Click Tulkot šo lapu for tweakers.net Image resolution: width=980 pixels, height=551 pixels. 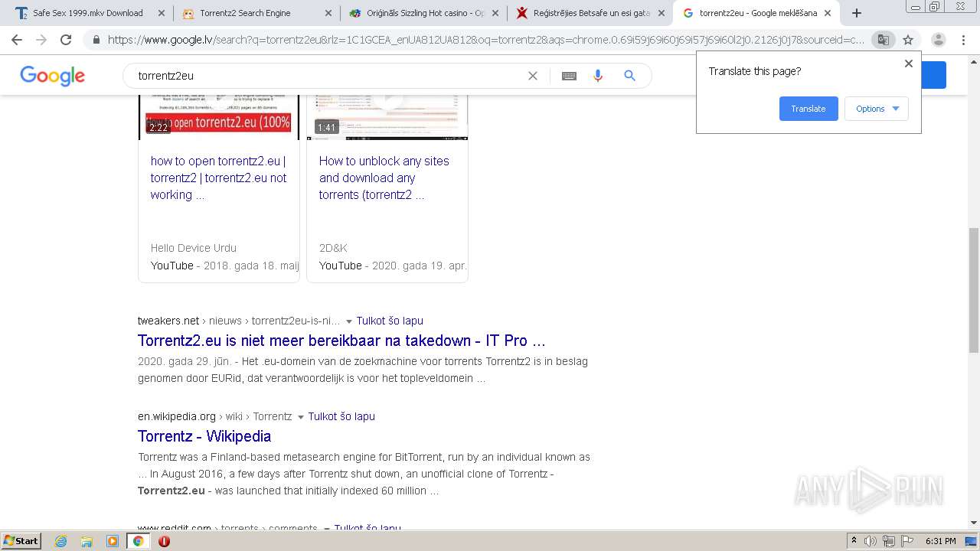click(x=390, y=321)
